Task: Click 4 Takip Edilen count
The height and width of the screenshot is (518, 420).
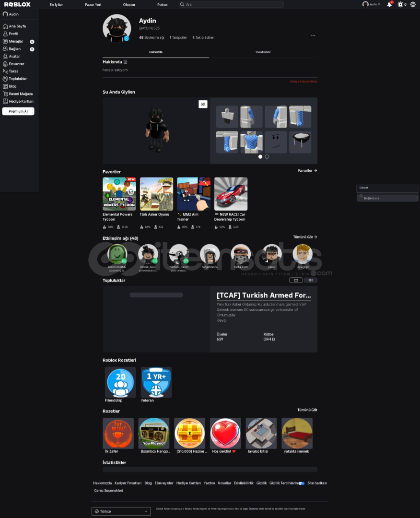Action: [x=203, y=37]
